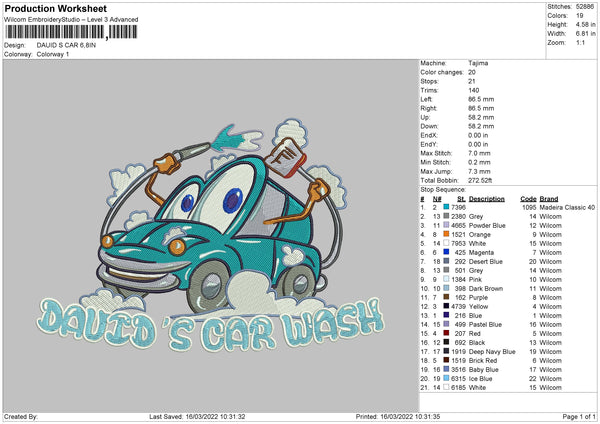Click the Up value 58.2 mm
This screenshot has width=600, height=424.
click(x=481, y=117)
